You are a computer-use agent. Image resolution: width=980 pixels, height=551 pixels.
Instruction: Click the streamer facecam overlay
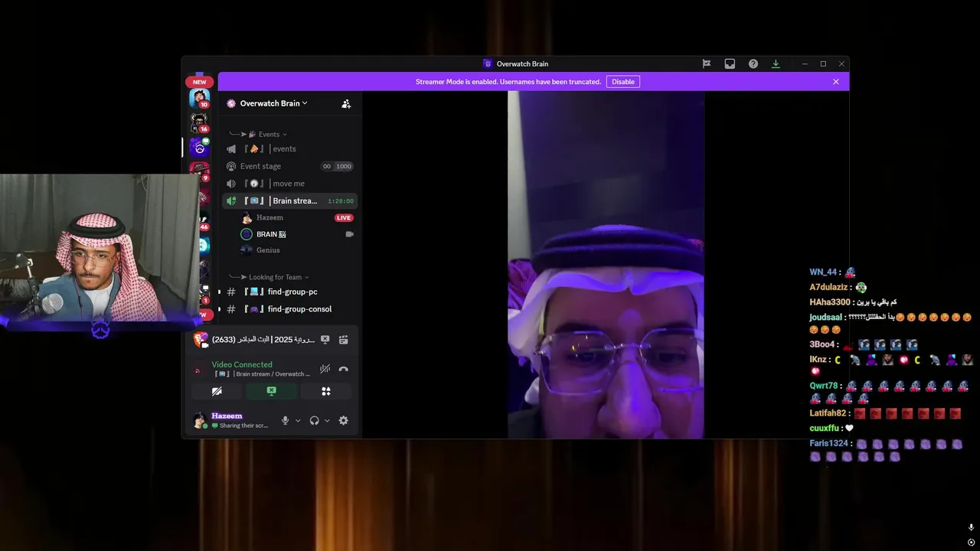click(x=100, y=249)
